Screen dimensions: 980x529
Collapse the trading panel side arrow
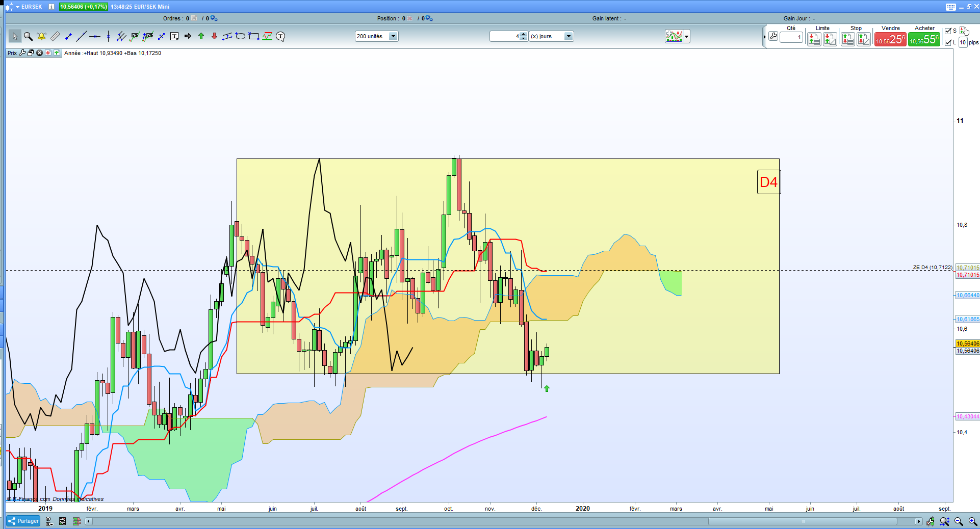pyautogui.click(x=764, y=37)
